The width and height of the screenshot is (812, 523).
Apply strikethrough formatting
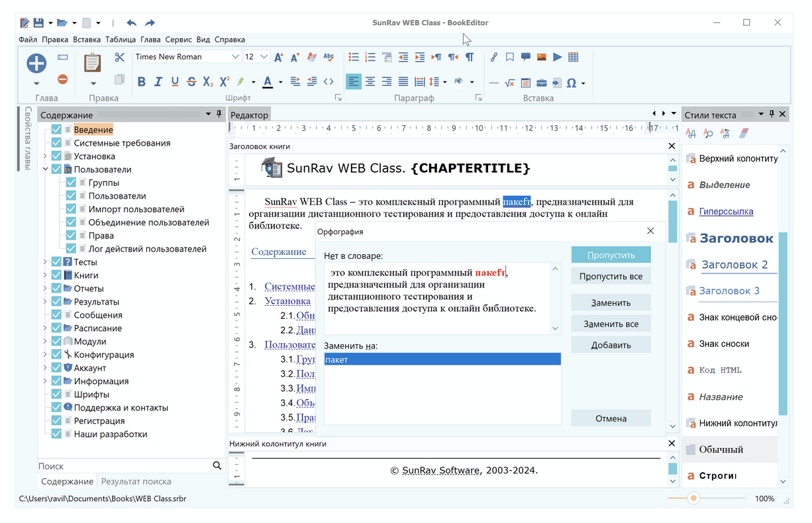(191, 82)
